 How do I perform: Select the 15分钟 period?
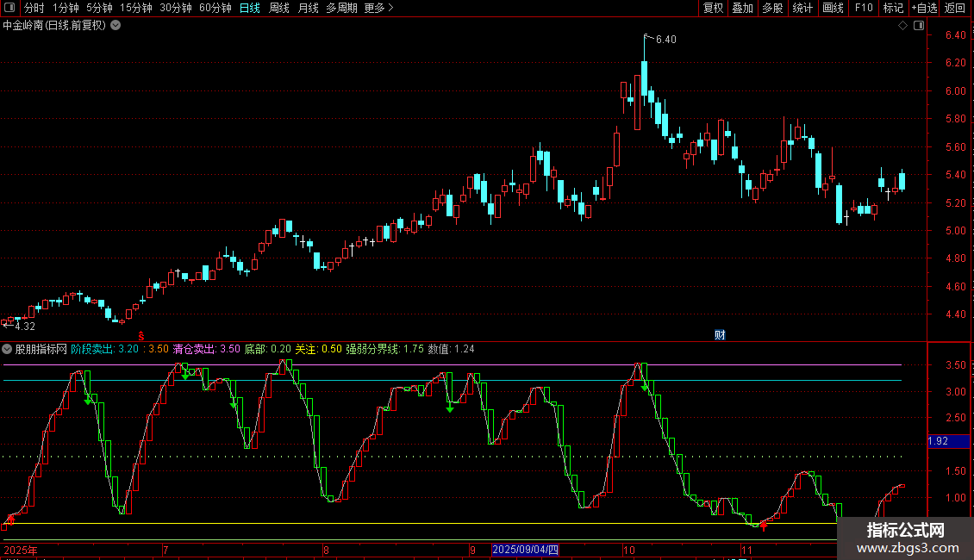tap(135, 8)
